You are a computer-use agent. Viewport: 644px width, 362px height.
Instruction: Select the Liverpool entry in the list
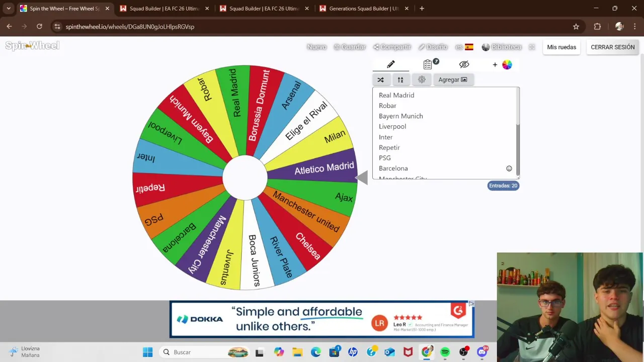(392, 127)
